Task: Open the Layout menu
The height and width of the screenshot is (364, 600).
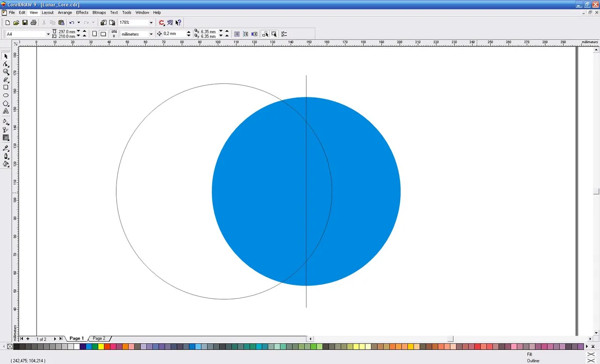Action: [47, 13]
